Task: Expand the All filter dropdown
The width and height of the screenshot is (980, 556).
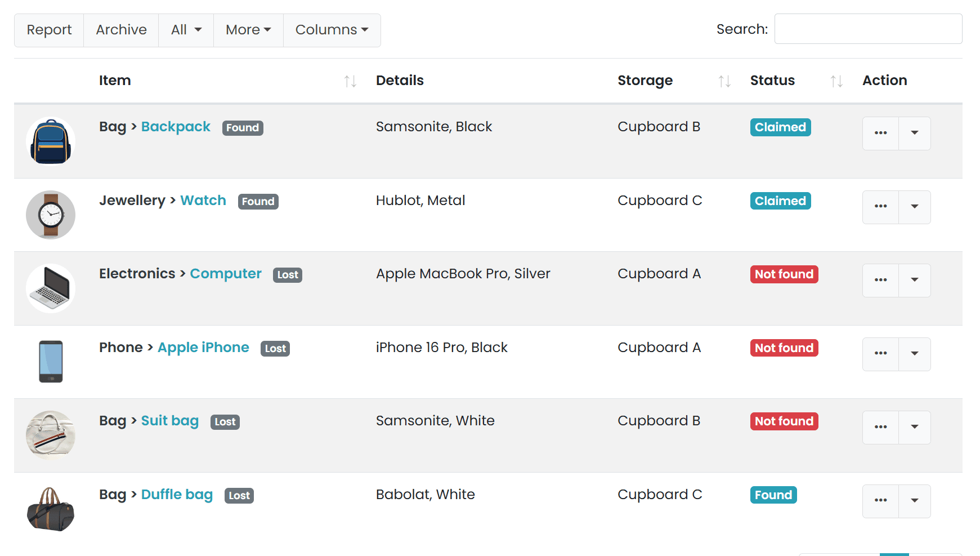Action: coord(186,30)
